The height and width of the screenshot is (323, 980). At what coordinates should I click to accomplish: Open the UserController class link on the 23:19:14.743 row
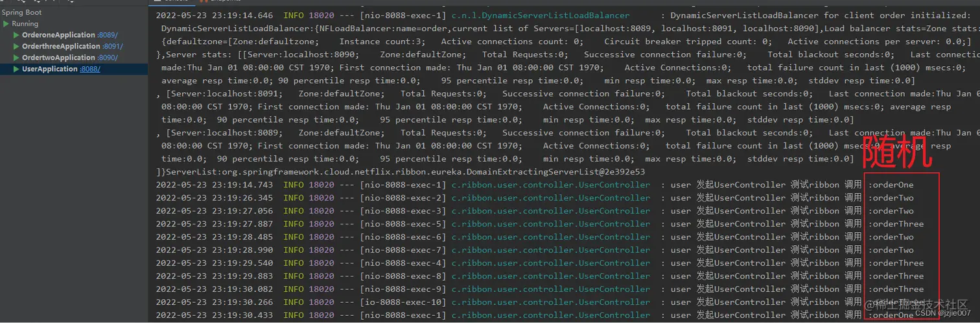551,185
